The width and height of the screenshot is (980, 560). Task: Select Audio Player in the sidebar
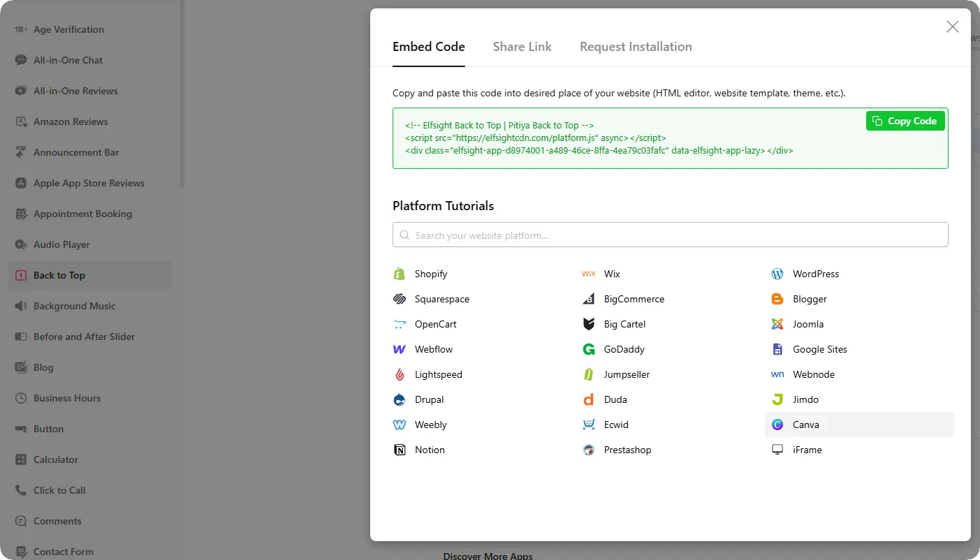pos(89,244)
